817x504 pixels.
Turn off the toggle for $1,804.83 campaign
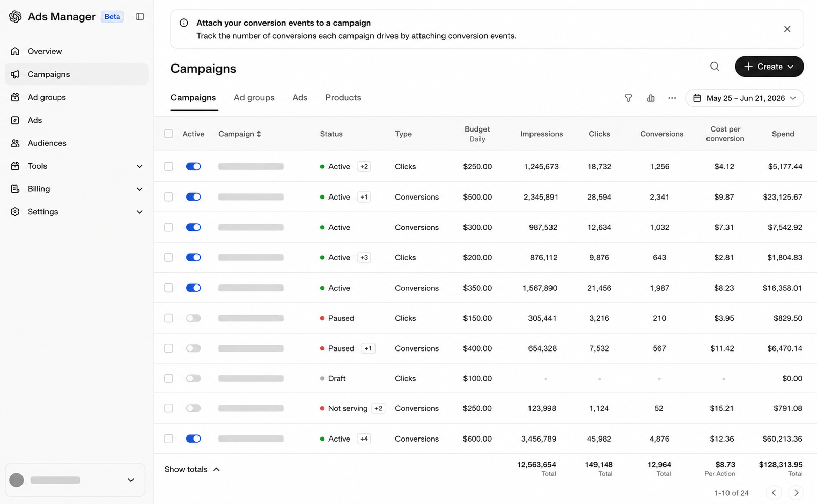[x=193, y=258]
